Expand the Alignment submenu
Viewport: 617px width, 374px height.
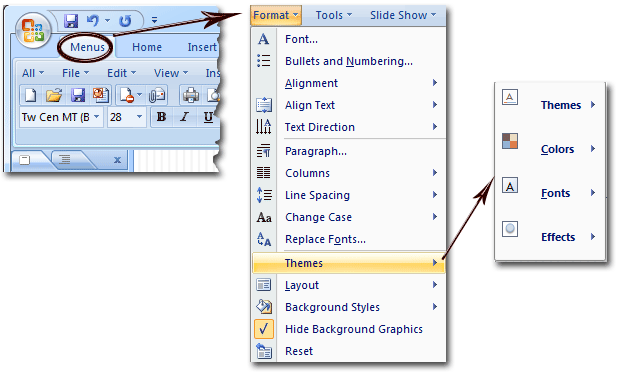pos(349,83)
